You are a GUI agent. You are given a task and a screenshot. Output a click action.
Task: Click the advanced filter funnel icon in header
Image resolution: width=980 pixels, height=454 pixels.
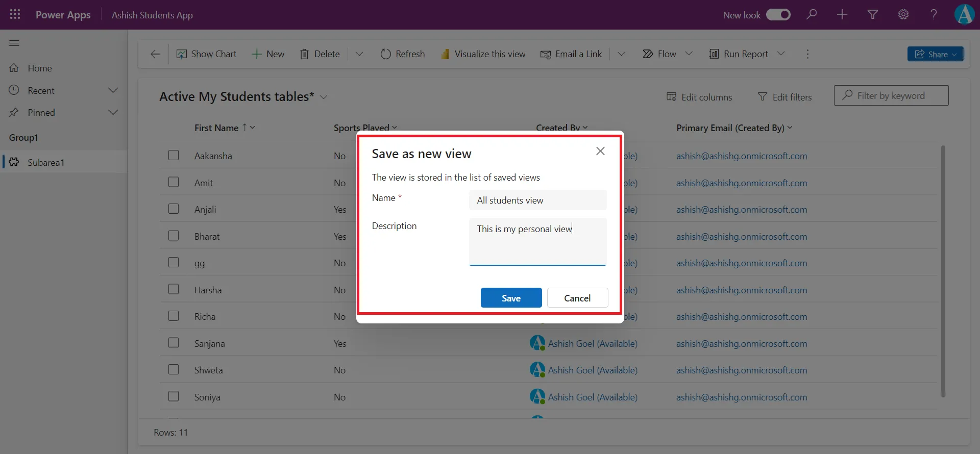coord(873,15)
